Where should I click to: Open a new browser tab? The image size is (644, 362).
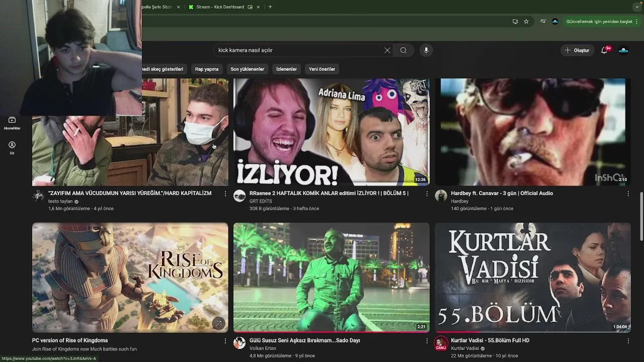(270, 7)
